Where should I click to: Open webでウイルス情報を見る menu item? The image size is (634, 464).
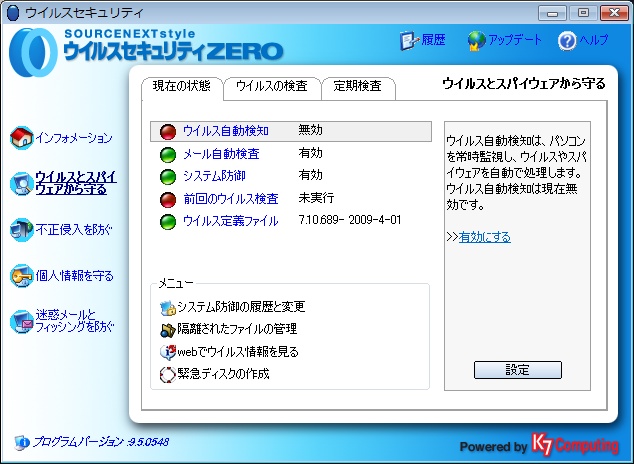click(x=238, y=352)
